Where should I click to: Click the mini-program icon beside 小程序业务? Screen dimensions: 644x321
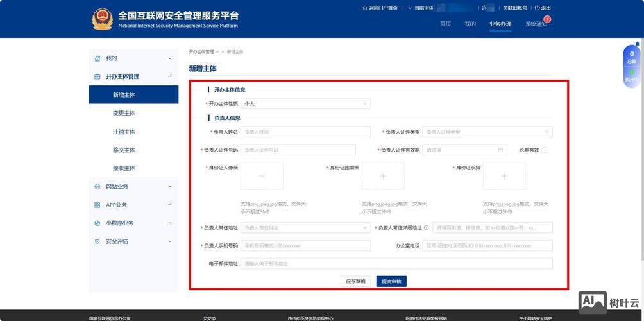[x=97, y=223]
